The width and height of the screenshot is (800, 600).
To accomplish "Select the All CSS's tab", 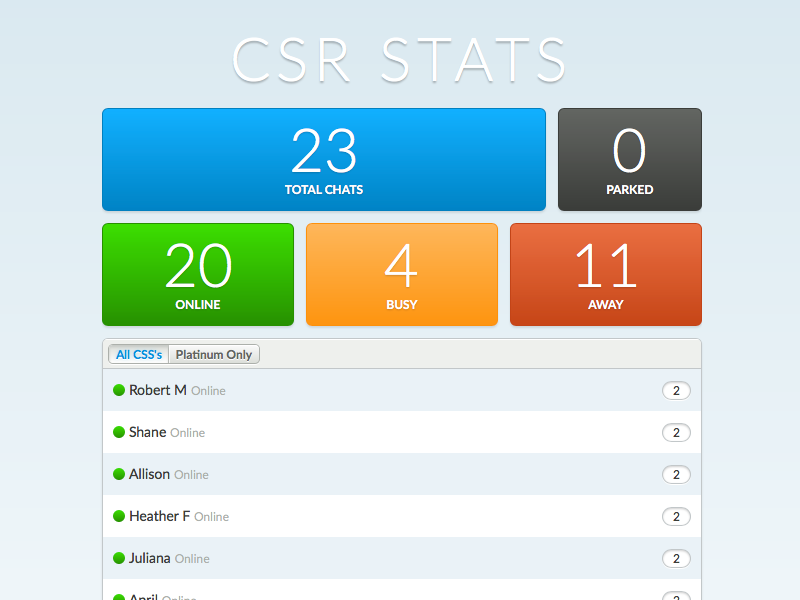I will click(138, 354).
